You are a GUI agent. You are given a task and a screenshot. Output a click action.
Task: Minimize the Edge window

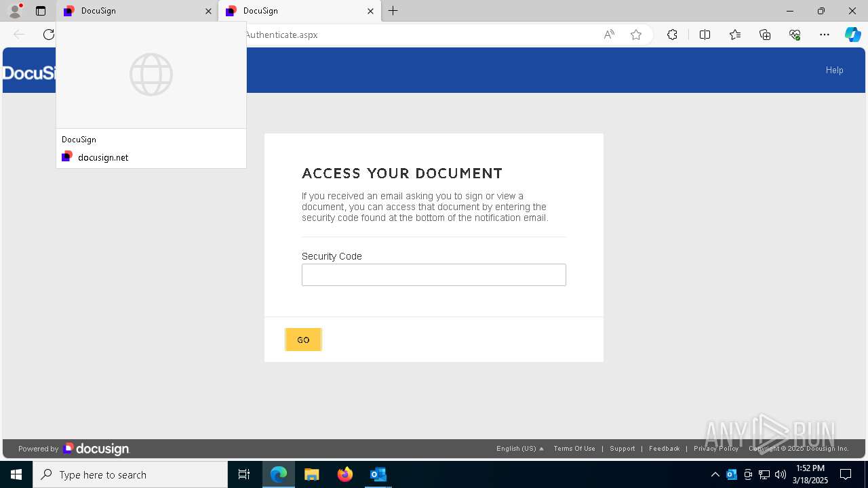[790, 11]
